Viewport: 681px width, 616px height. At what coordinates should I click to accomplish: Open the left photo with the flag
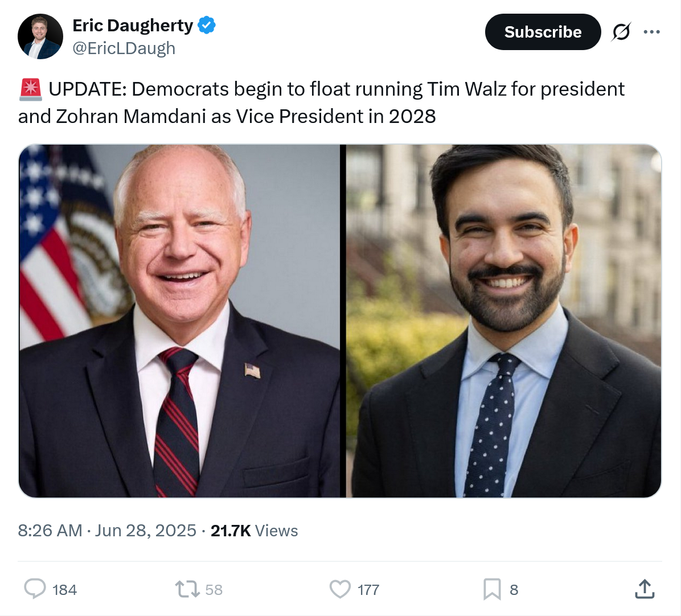click(179, 321)
